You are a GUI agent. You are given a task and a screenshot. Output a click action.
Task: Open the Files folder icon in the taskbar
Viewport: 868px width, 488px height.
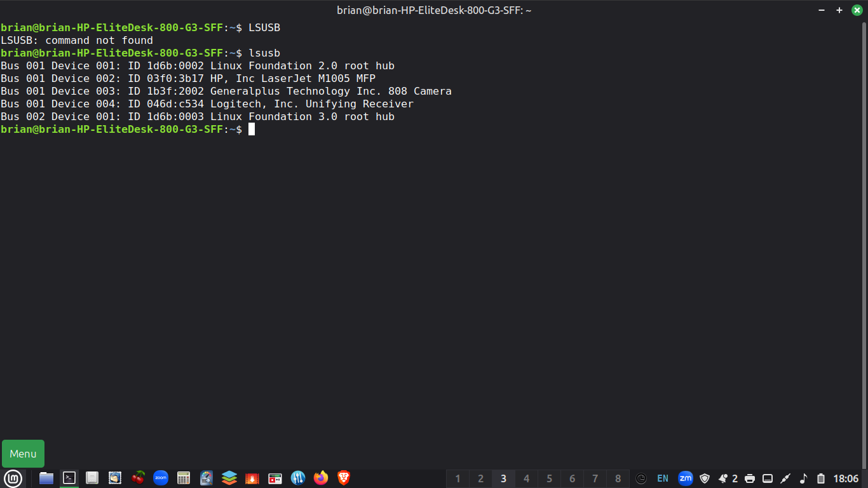pyautogui.click(x=46, y=478)
